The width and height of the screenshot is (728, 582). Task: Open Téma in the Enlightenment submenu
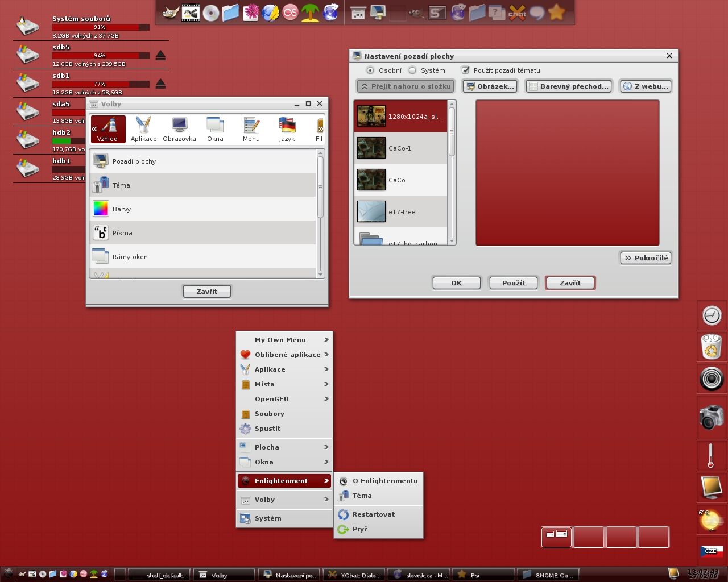[362, 496]
